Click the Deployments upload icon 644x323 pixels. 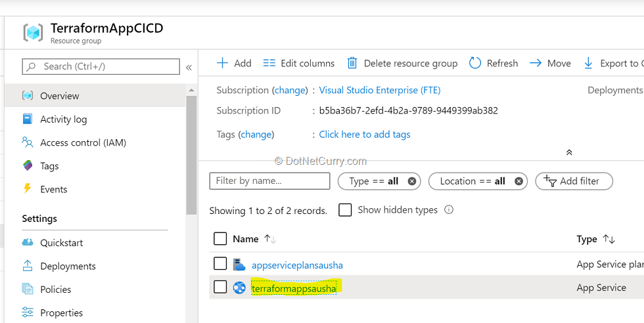[x=27, y=265]
